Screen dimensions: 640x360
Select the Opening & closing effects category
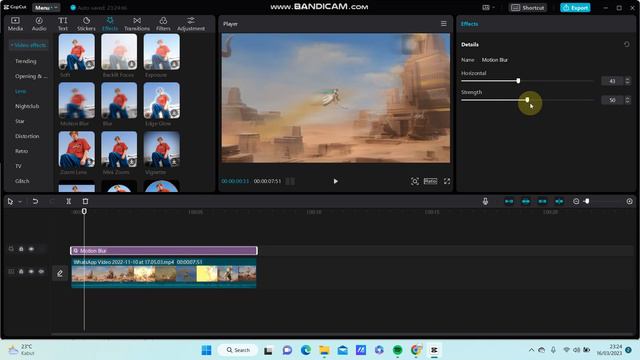tap(31, 76)
